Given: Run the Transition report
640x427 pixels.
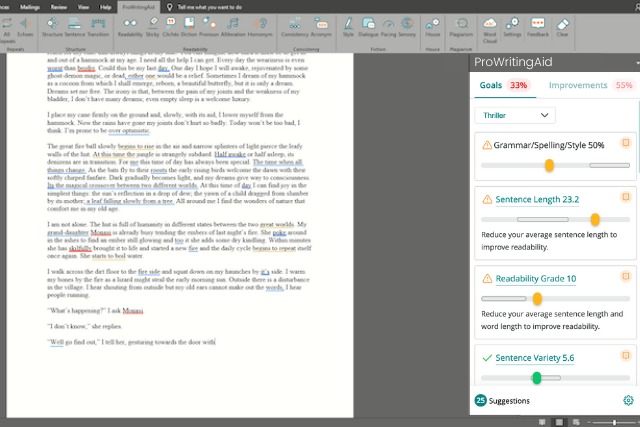Looking at the screenshot, I should tap(98, 28).
